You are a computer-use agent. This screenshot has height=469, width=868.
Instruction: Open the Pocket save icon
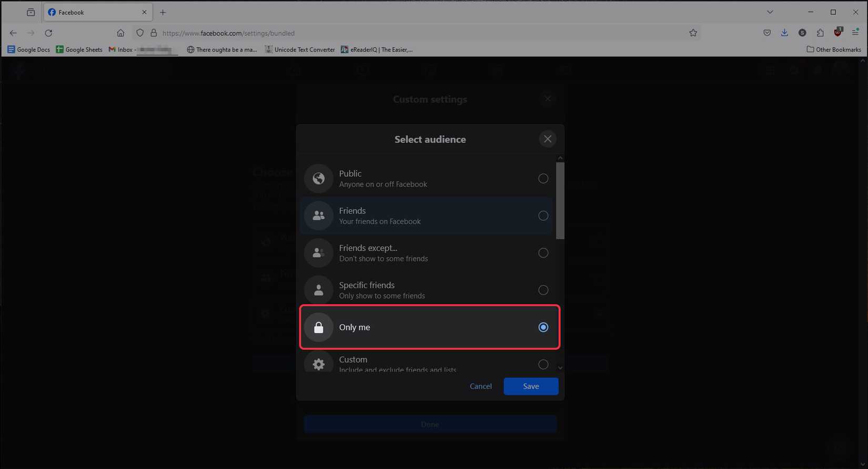coord(767,33)
